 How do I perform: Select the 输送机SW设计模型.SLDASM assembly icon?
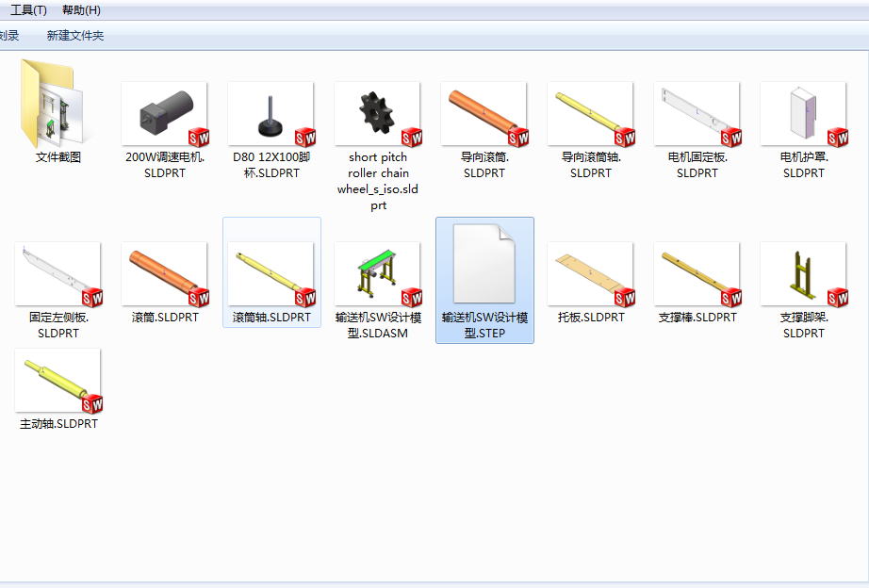coord(377,274)
